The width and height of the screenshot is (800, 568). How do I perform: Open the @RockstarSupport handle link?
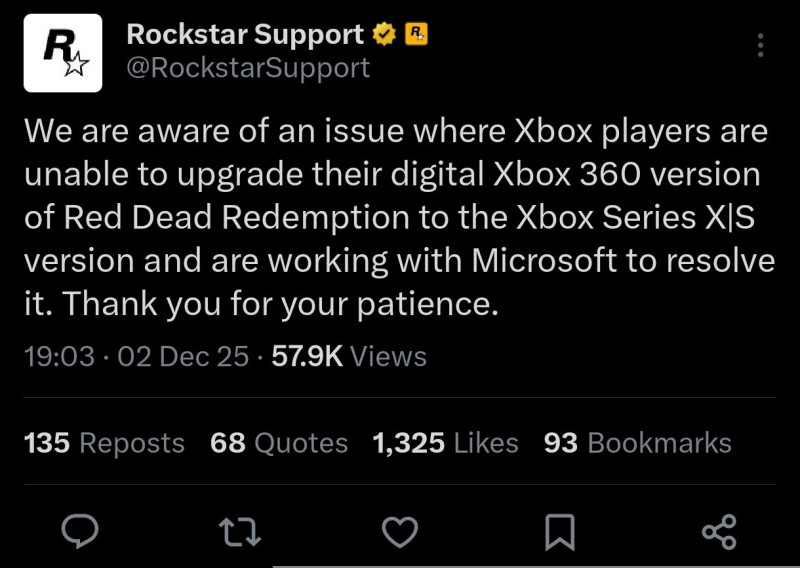point(248,68)
